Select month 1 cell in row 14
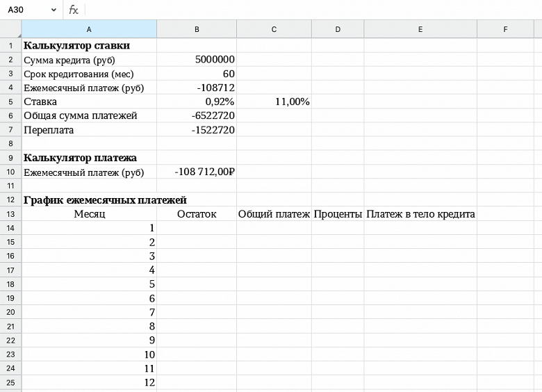The height and width of the screenshot is (392, 542). click(89, 228)
